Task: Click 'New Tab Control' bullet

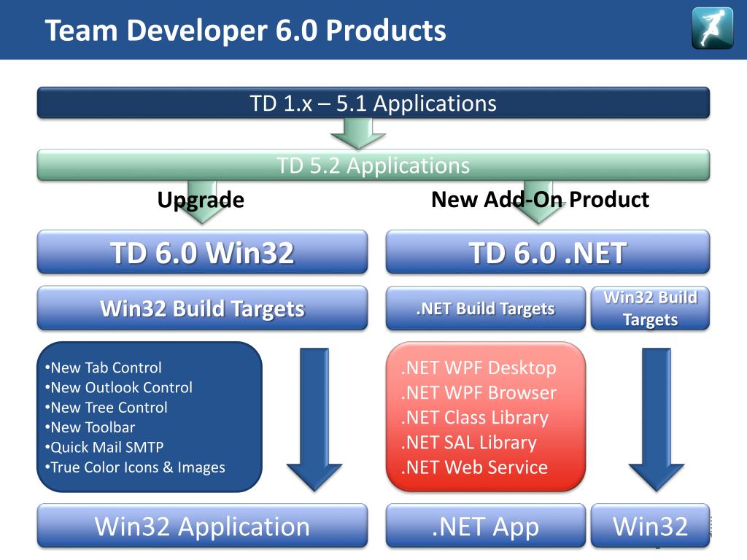Action: pyautogui.click(x=104, y=367)
